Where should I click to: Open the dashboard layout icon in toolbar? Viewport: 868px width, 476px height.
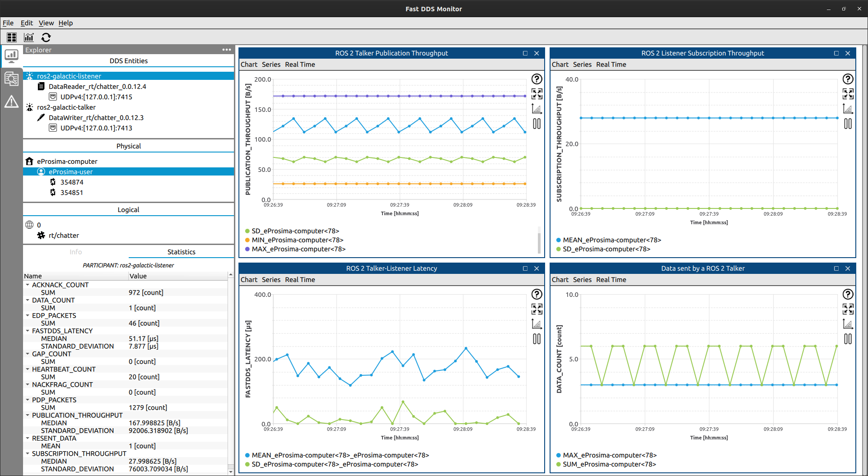click(x=12, y=37)
